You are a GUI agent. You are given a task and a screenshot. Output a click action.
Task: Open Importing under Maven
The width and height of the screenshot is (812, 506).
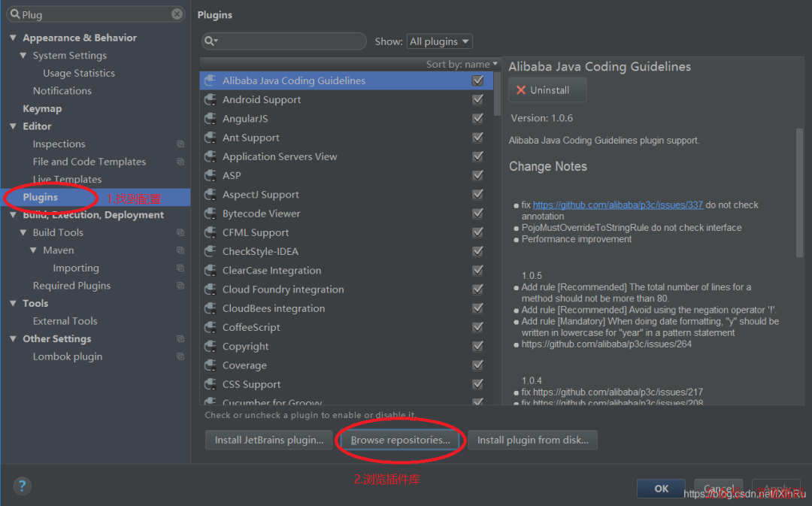[76, 268]
